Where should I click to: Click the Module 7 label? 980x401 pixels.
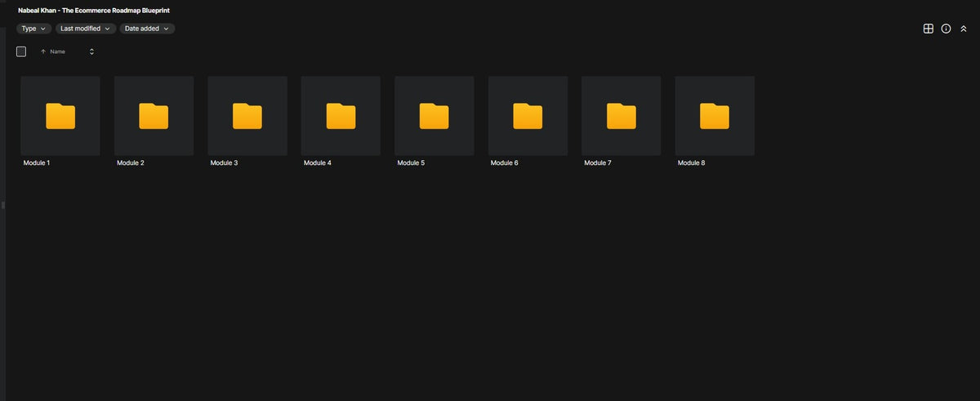click(x=598, y=163)
